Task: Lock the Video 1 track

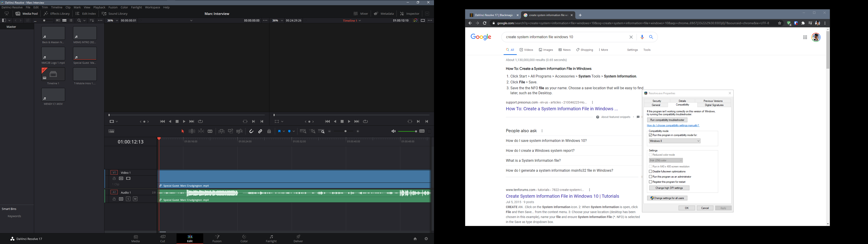Action: 114,179
